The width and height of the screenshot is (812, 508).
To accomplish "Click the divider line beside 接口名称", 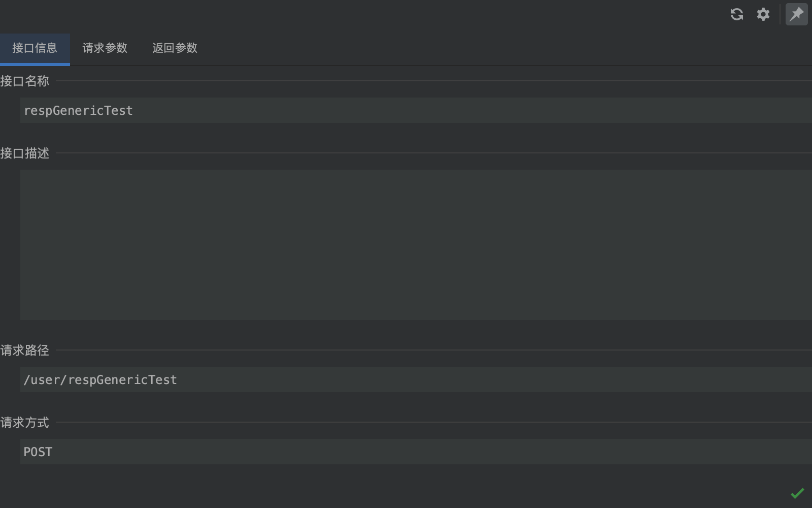I will pos(431,81).
